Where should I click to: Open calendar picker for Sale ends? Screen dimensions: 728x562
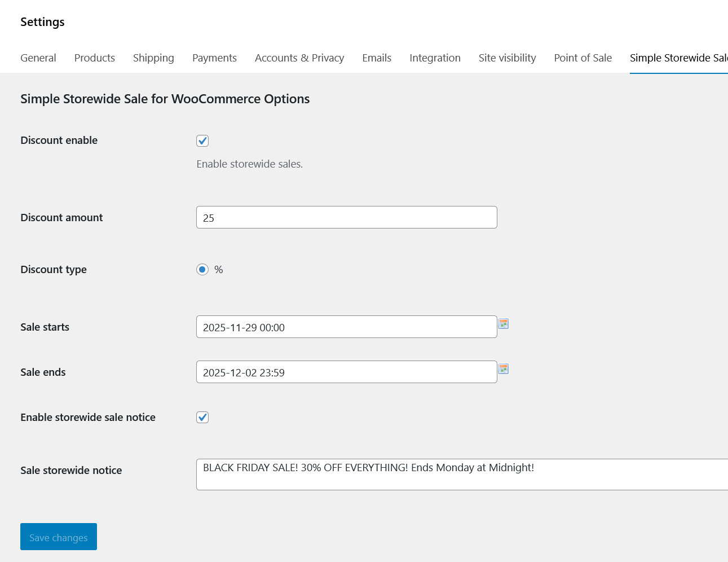(504, 369)
